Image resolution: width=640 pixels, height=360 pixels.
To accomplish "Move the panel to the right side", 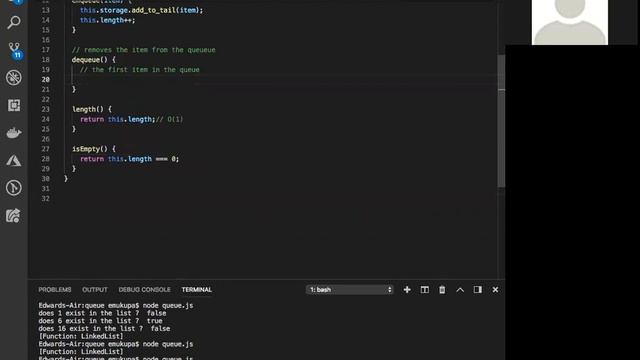I will click(x=478, y=289).
